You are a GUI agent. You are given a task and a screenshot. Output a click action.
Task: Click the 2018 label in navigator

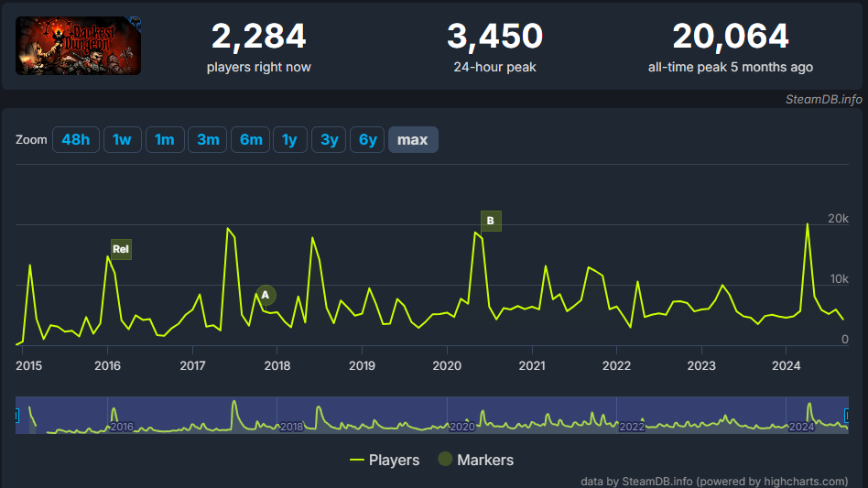tap(291, 427)
